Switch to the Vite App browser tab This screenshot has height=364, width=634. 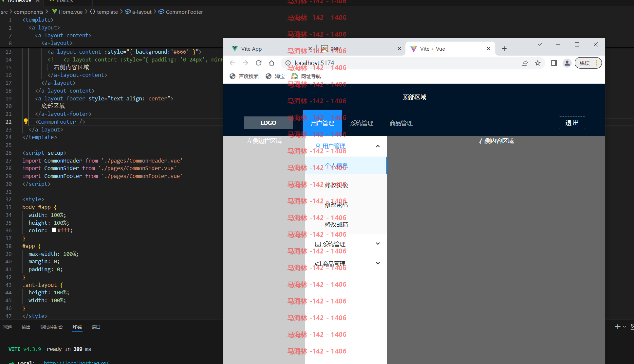269,49
